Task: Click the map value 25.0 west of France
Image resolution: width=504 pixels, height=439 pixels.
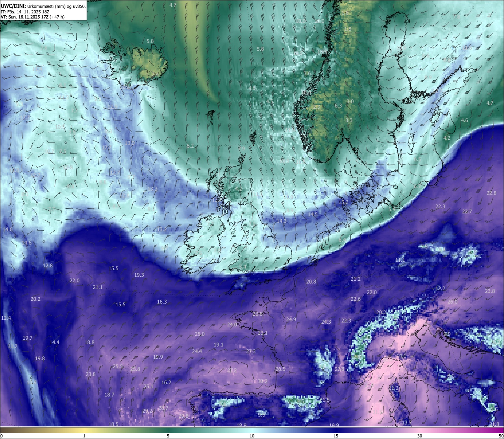Action: tap(200, 334)
